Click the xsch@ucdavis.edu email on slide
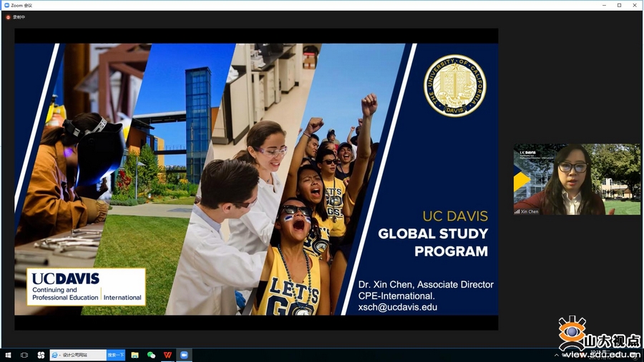 pos(398,307)
